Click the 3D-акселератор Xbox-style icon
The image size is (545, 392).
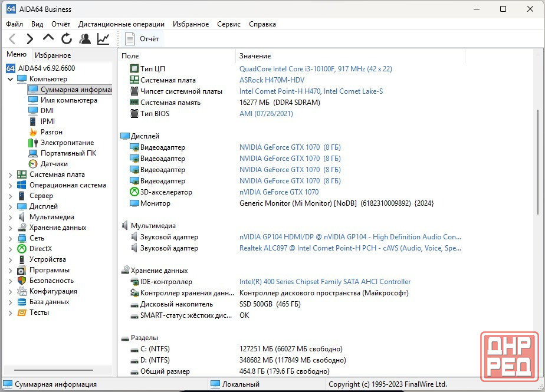coord(134,192)
